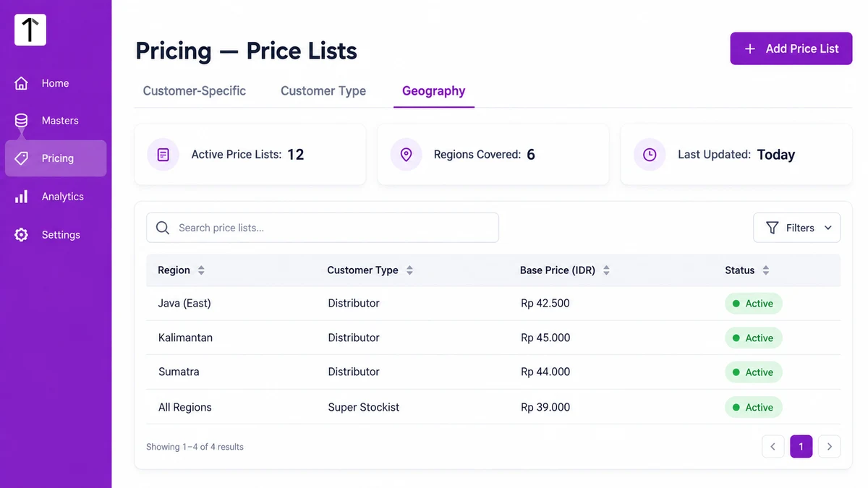Click the Settings gear icon
868x488 pixels.
[x=22, y=235]
